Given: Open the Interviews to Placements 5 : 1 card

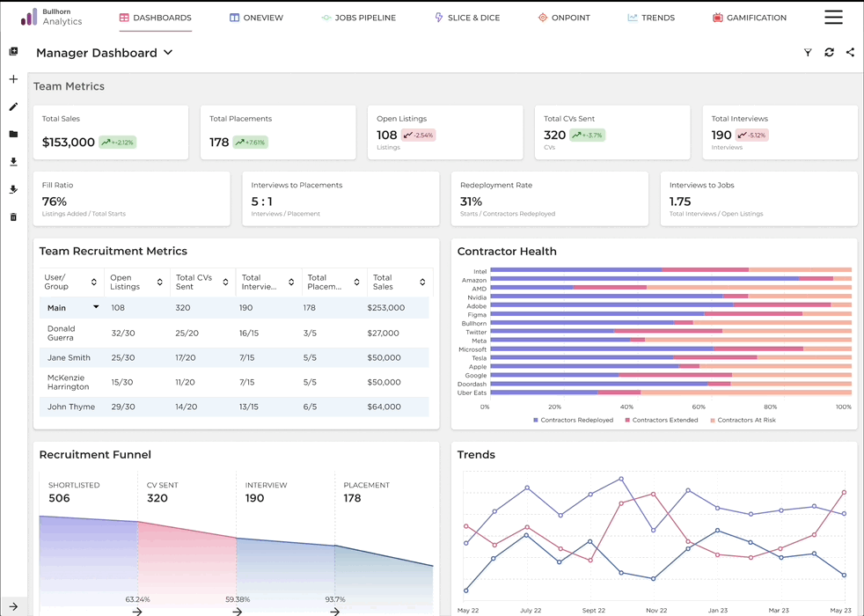Looking at the screenshot, I should (340, 198).
